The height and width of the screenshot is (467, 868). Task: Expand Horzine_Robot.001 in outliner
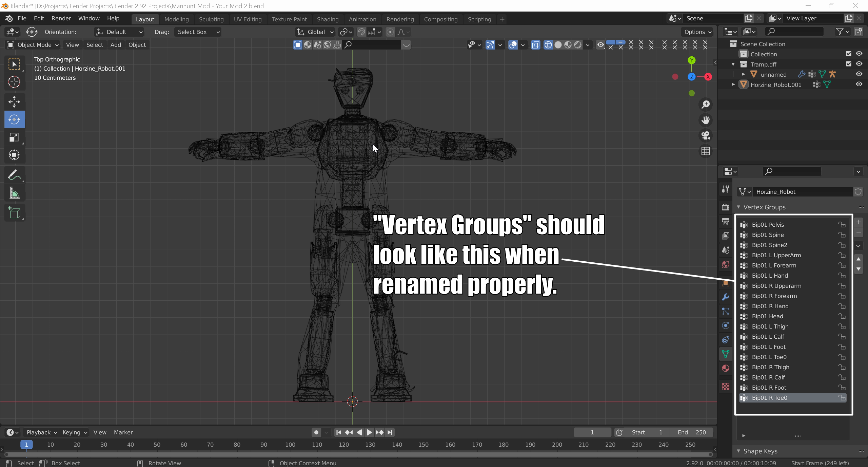[x=733, y=85]
